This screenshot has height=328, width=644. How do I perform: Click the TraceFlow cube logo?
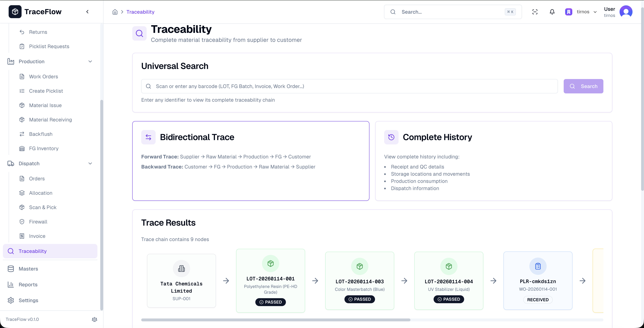tap(15, 12)
